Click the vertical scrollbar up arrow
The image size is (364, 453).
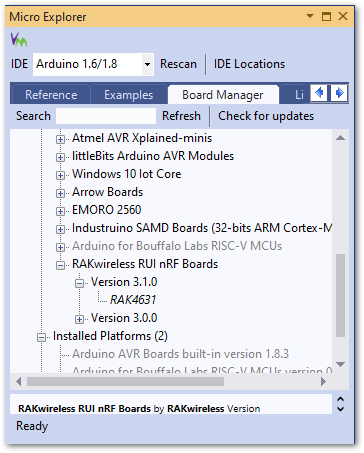340,138
